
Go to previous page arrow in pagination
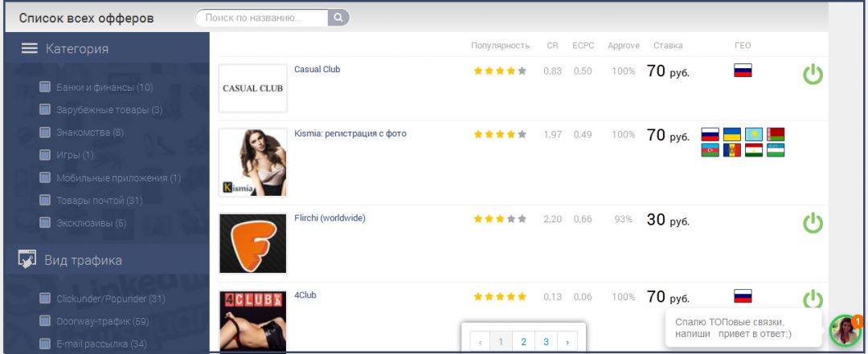point(480,342)
